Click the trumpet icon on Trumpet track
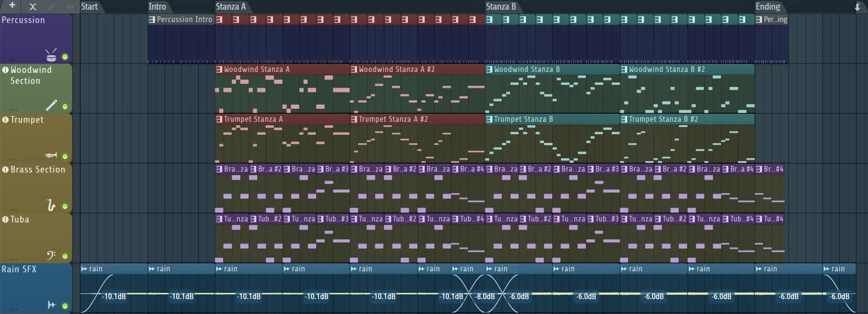This screenshot has height=314, width=868. pyautogui.click(x=51, y=155)
